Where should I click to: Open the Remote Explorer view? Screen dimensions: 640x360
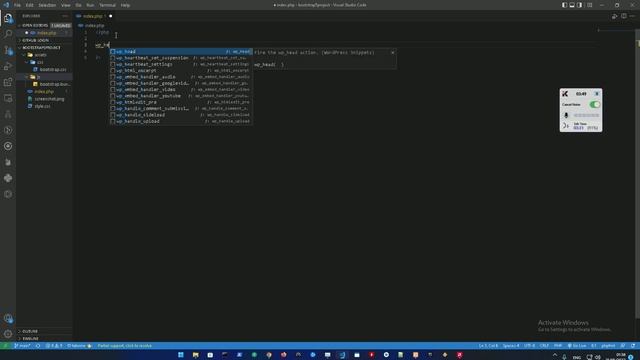click(x=8, y=98)
